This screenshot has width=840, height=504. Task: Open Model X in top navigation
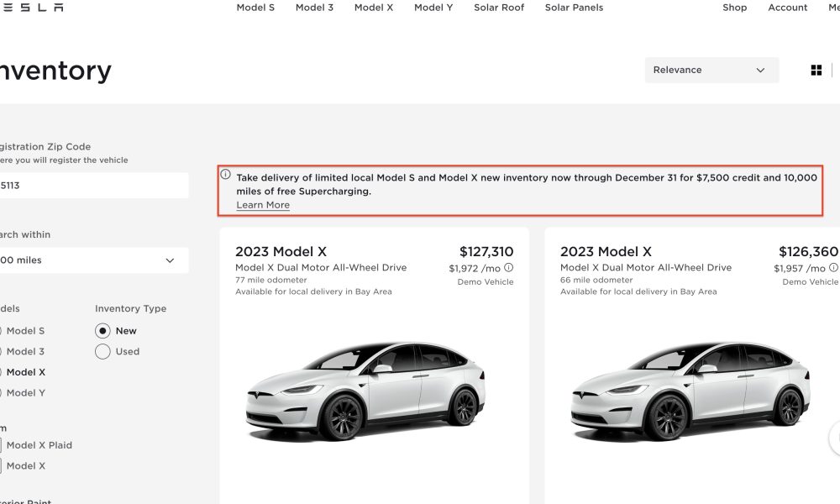(x=374, y=8)
